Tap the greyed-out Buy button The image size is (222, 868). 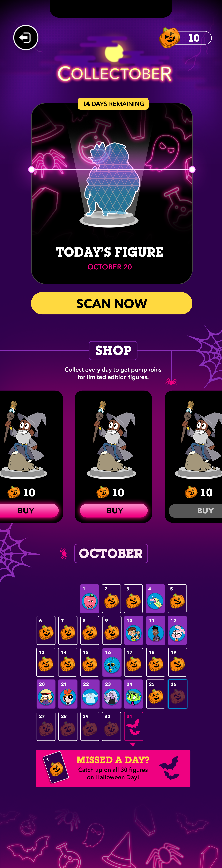tap(197, 510)
